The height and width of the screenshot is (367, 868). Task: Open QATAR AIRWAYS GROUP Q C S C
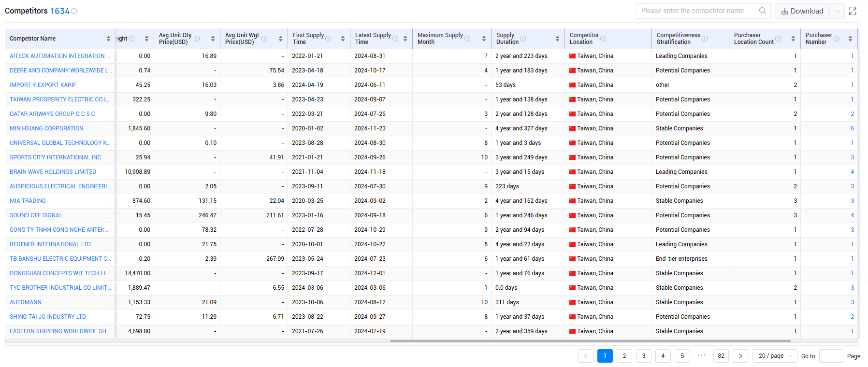pos(52,114)
